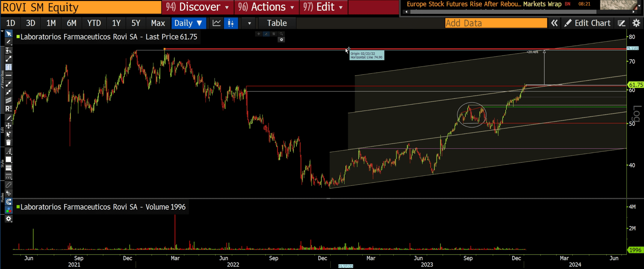
Task: Select the percent change measure tool
Action: coord(9,51)
